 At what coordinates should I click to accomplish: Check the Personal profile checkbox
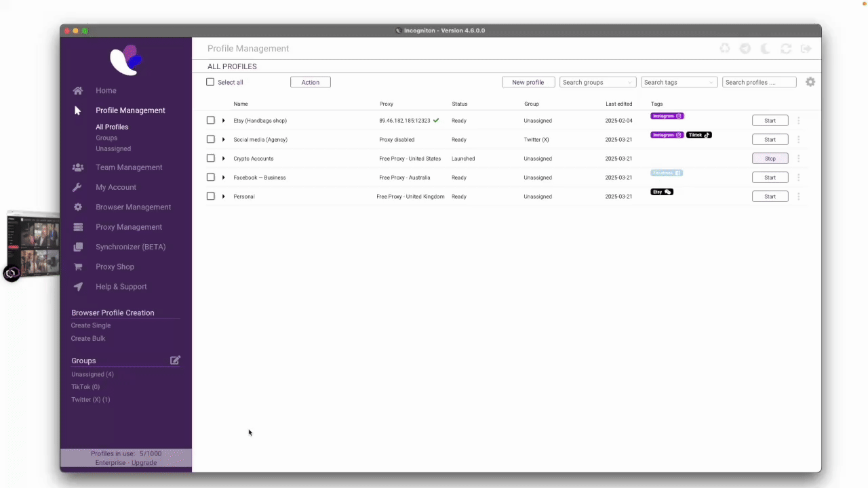tap(210, 197)
